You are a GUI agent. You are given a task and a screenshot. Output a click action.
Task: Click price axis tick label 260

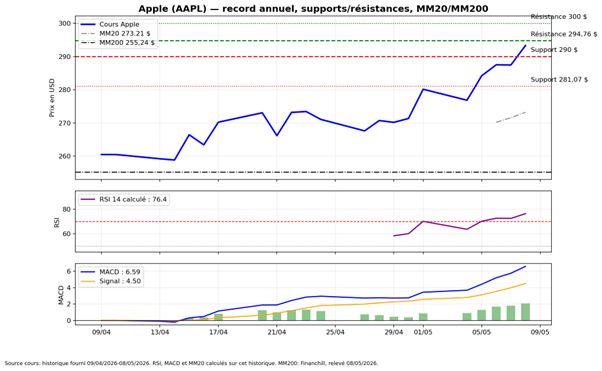(65, 156)
